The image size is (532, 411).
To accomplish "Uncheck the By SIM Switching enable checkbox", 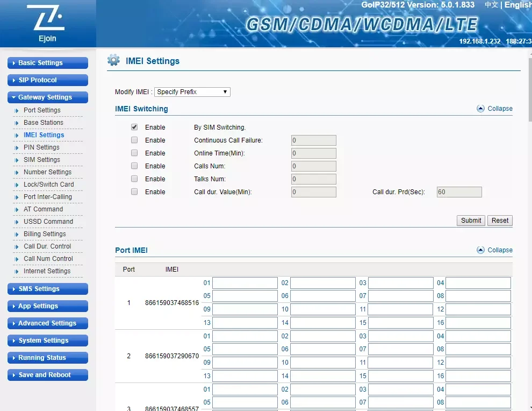I will 134,127.
